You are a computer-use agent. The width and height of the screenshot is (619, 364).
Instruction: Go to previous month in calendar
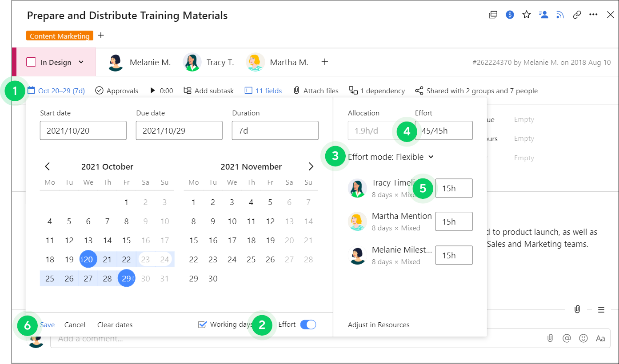[x=48, y=166]
